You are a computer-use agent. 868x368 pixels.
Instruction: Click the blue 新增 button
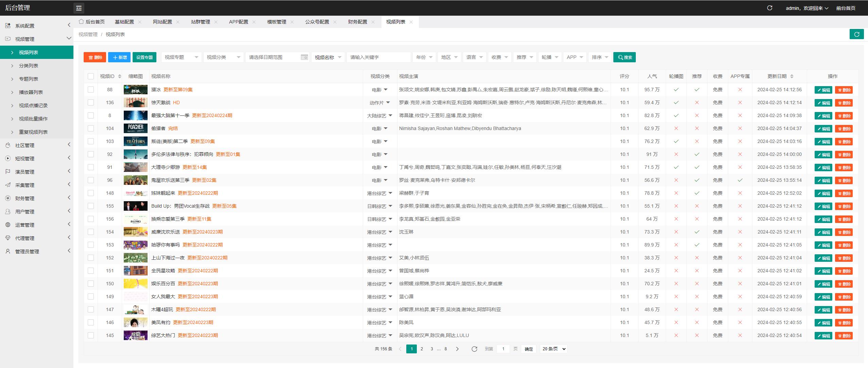pyautogui.click(x=119, y=57)
